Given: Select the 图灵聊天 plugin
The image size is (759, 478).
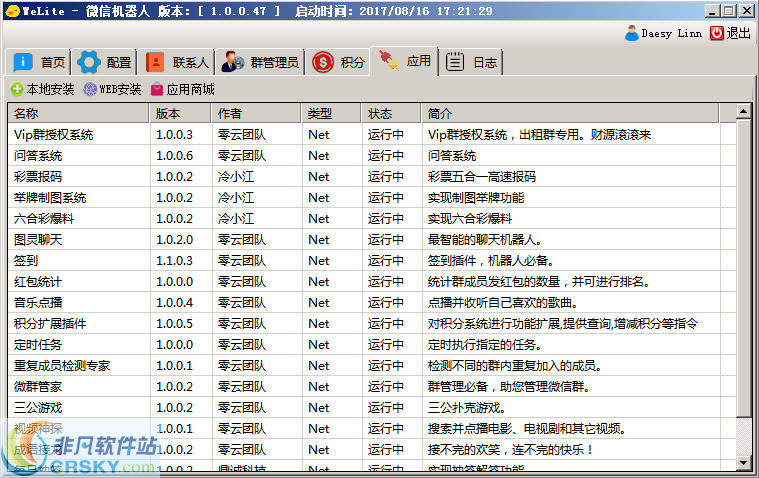Looking at the screenshot, I should [38, 240].
